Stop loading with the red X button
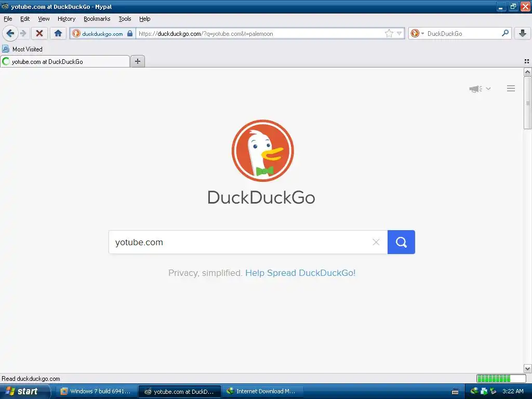Screen dimensions: 532x399 pyautogui.click(x=39, y=33)
